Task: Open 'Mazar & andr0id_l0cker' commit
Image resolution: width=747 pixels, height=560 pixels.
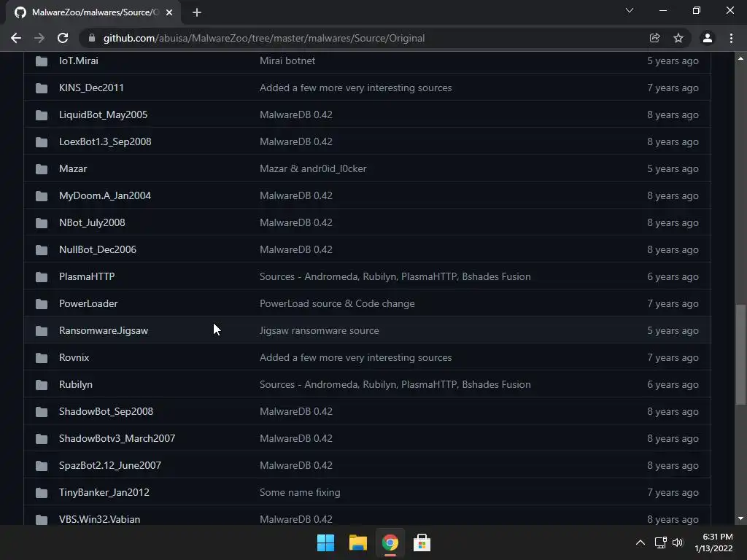Action: (313, 169)
